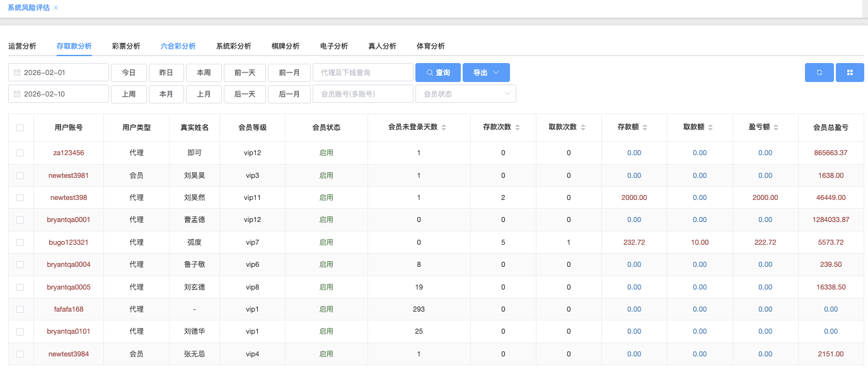Image resolution: width=868 pixels, height=369 pixels.
Task: Expand the 会员状态 dropdown
Action: tap(465, 94)
